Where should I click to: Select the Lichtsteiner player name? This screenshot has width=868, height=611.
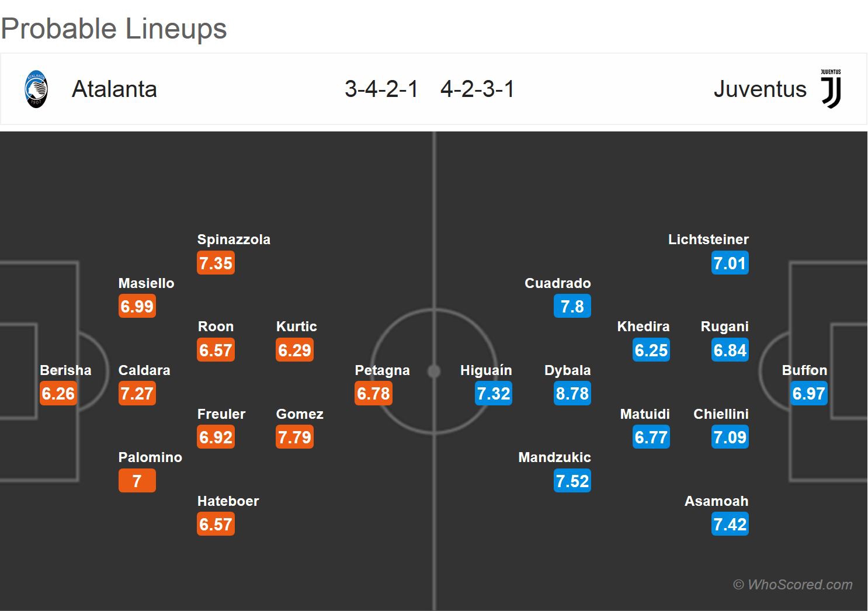[708, 239]
